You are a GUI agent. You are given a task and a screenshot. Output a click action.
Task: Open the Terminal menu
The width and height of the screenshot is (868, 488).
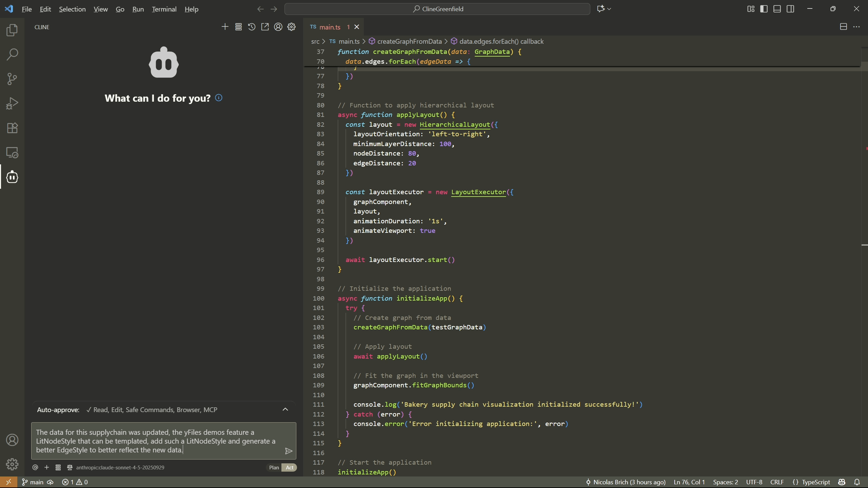[x=164, y=9]
